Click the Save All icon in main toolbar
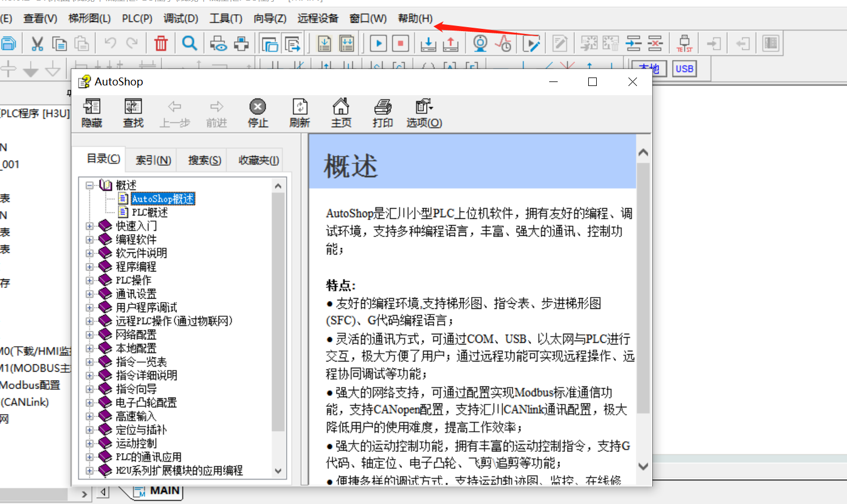Screen dimensions: 847x504 tap(8, 44)
